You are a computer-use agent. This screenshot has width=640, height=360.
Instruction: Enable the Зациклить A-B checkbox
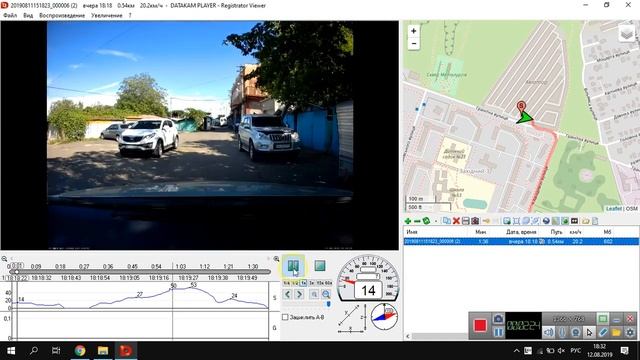(285, 317)
